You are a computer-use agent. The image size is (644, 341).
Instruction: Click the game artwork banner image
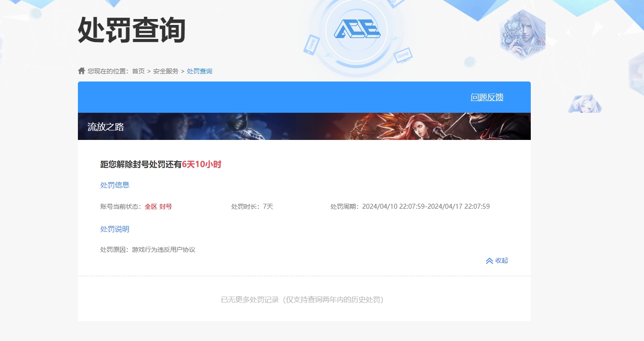pyautogui.click(x=304, y=126)
